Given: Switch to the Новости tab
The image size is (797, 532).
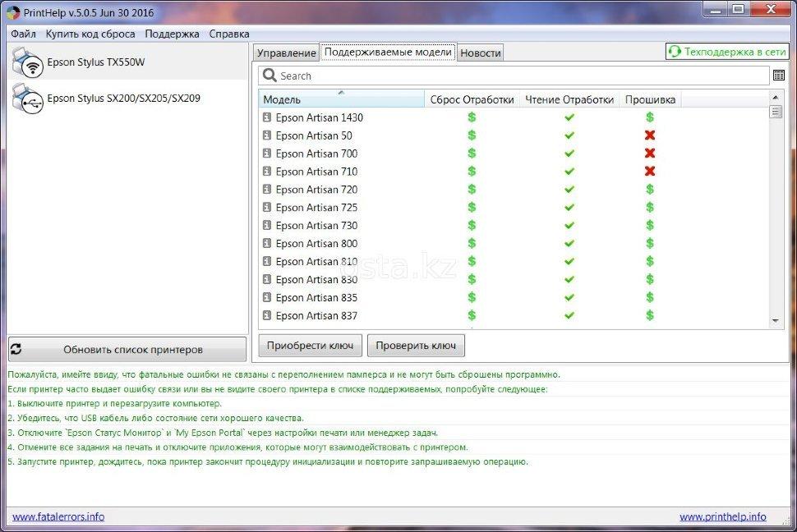Looking at the screenshot, I should point(480,53).
